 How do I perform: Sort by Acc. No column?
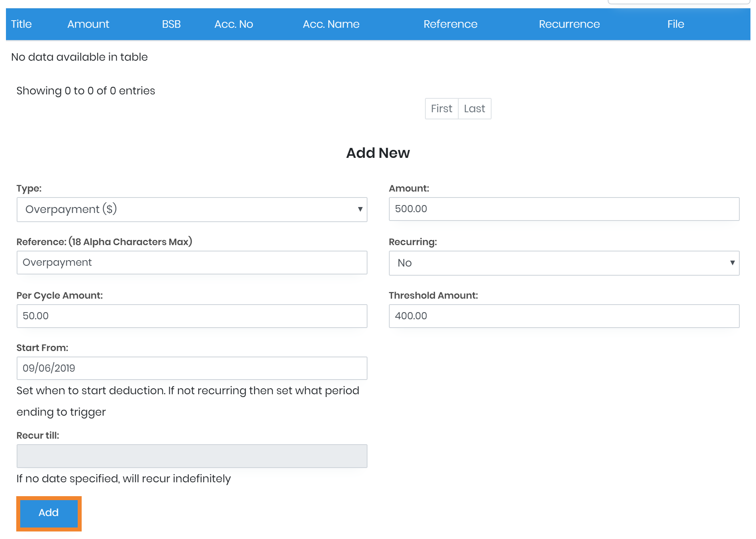click(x=233, y=24)
